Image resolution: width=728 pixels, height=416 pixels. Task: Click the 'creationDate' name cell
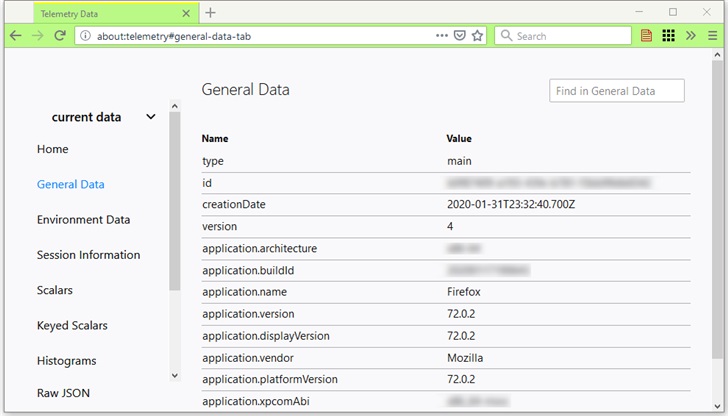234,204
